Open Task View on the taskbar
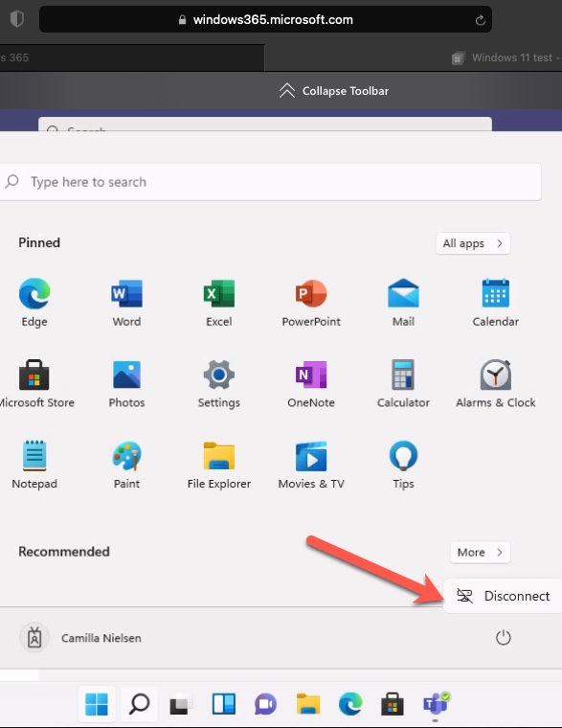 tap(181, 704)
